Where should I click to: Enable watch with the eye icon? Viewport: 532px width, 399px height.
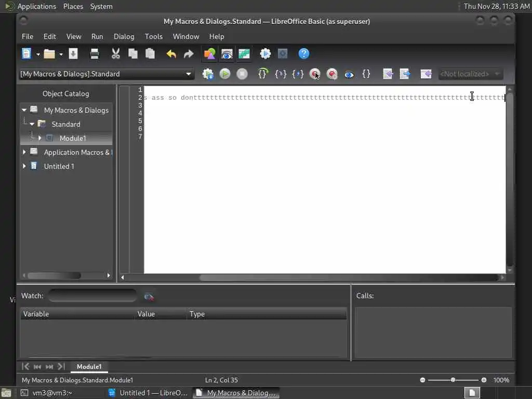[x=349, y=74]
